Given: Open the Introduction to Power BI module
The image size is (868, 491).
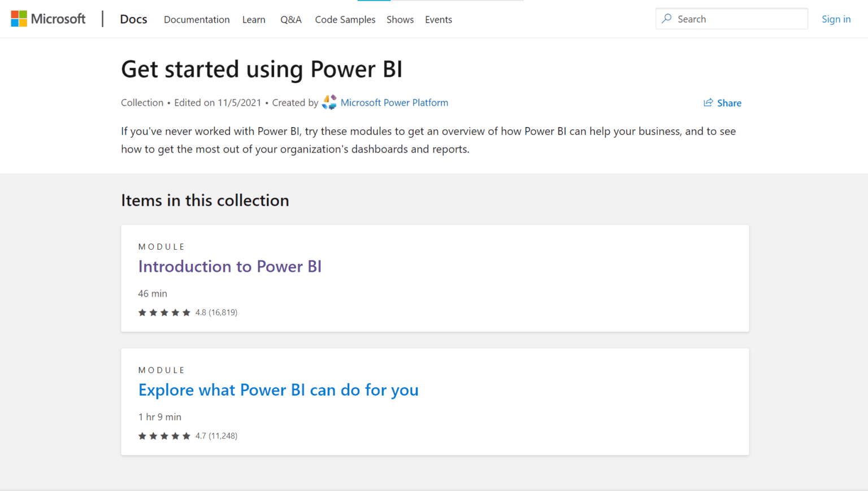Looking at the screenshot, I should click(x=230, y=266).
